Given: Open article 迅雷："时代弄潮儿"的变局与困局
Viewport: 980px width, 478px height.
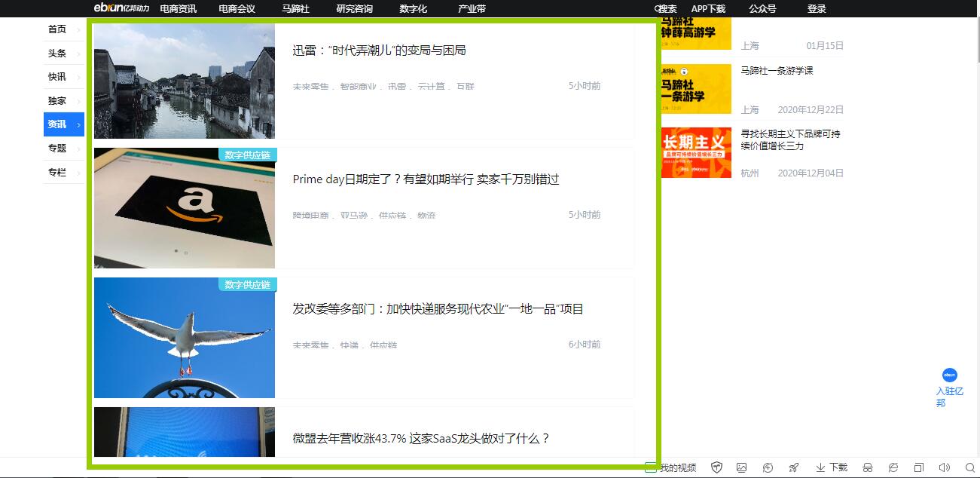Looking at the screenshot, I should coord(380,51).
